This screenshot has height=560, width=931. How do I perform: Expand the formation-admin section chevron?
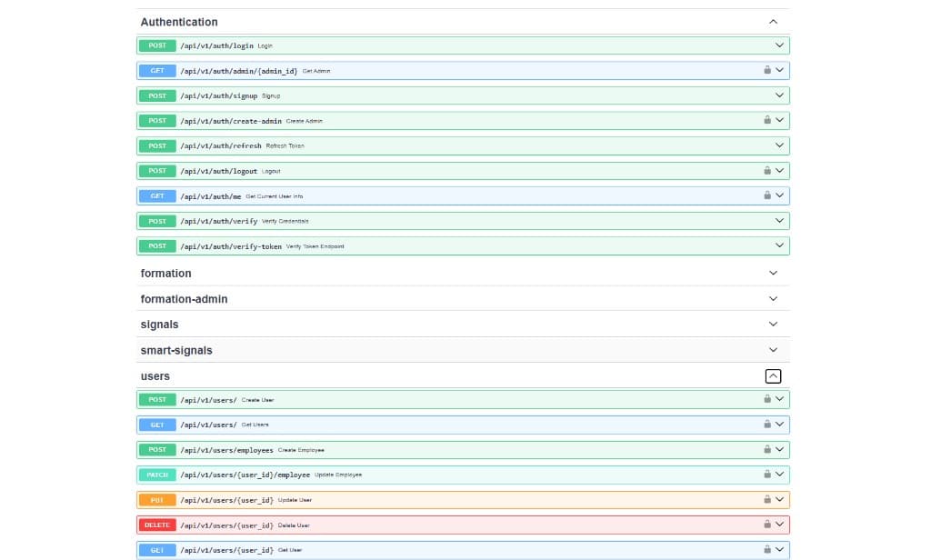point(773,299)
